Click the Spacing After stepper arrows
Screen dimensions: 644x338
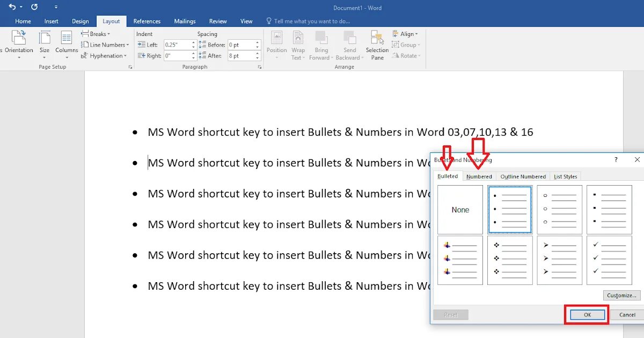click(x=258, y=56)
